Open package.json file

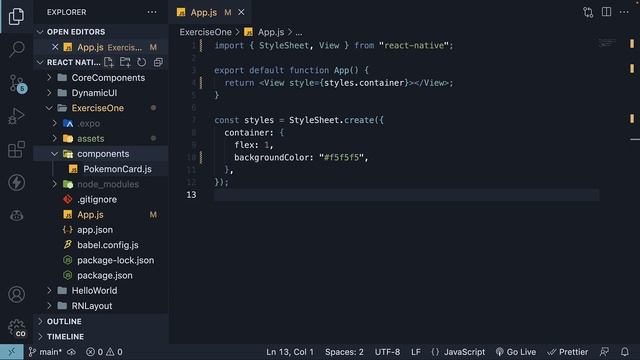tap(100, 276)
